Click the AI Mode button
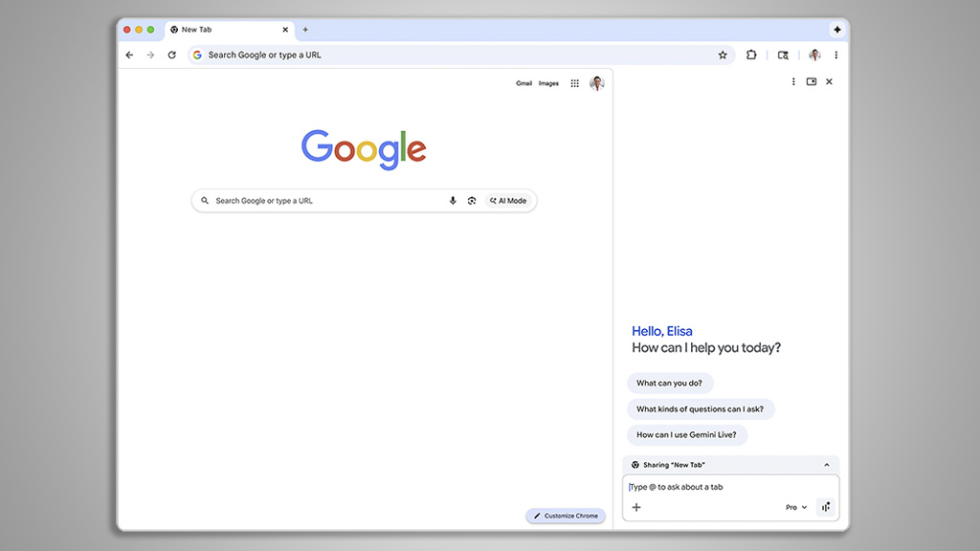 508,201
